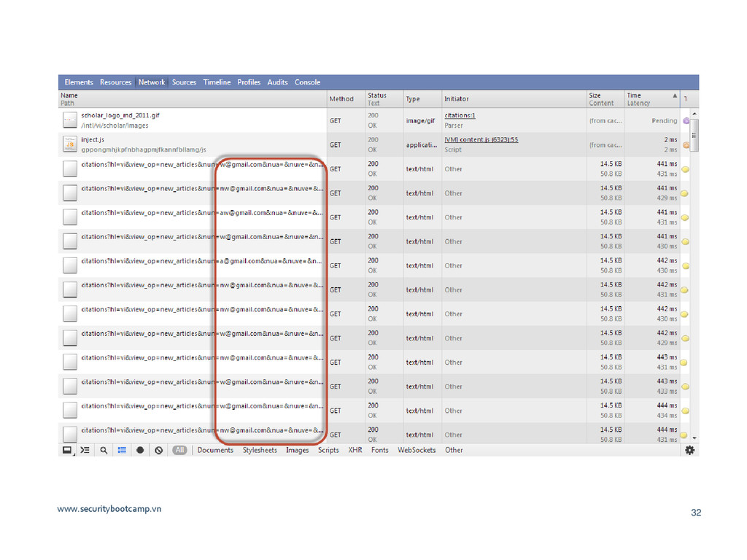
Task: Filter requests by WebSockets
Action: tap(417, 450)
